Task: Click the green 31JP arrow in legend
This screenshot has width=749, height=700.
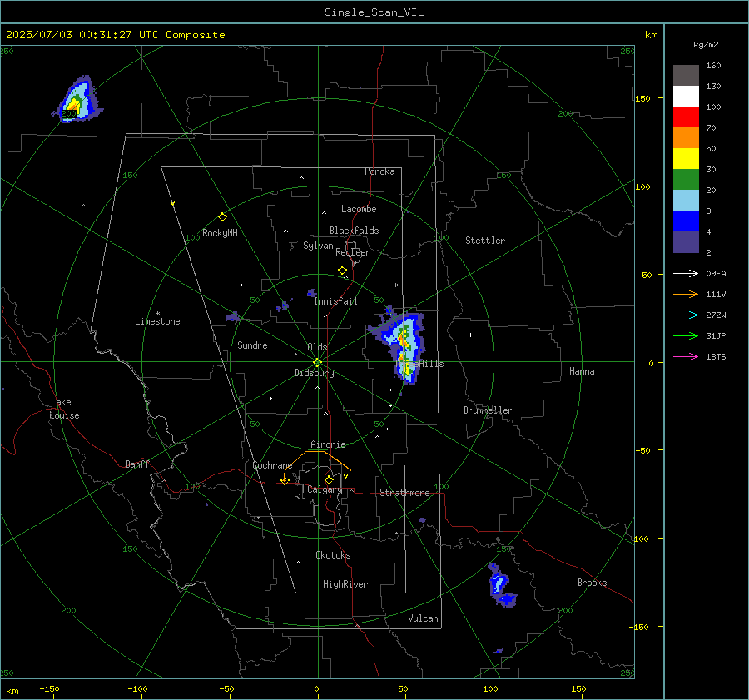Action: pos(686,336)
